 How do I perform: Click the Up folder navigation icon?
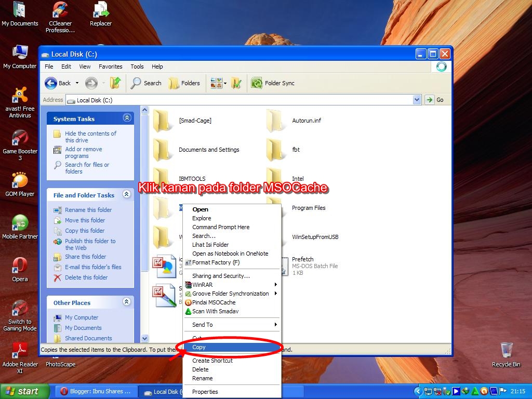click(x=115, y=83)
